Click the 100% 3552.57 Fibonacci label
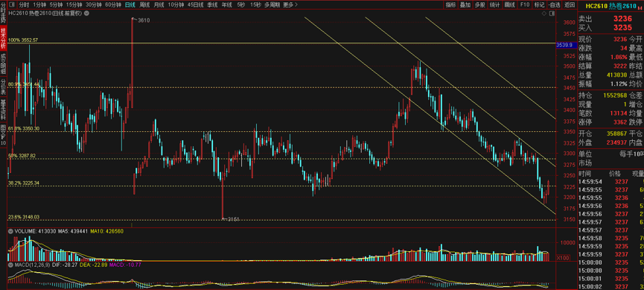This screenshot has height=290, width=644. [x=23, y=40]
